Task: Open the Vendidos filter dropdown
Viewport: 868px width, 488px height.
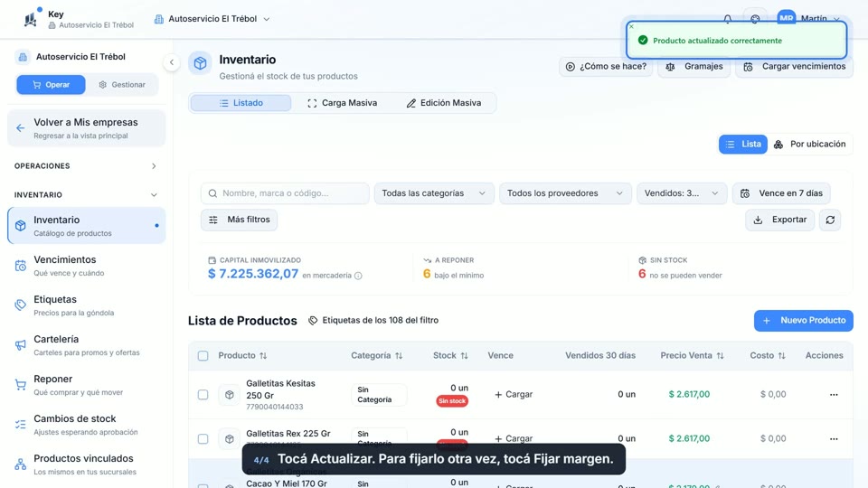Action: tap(682, 193)
